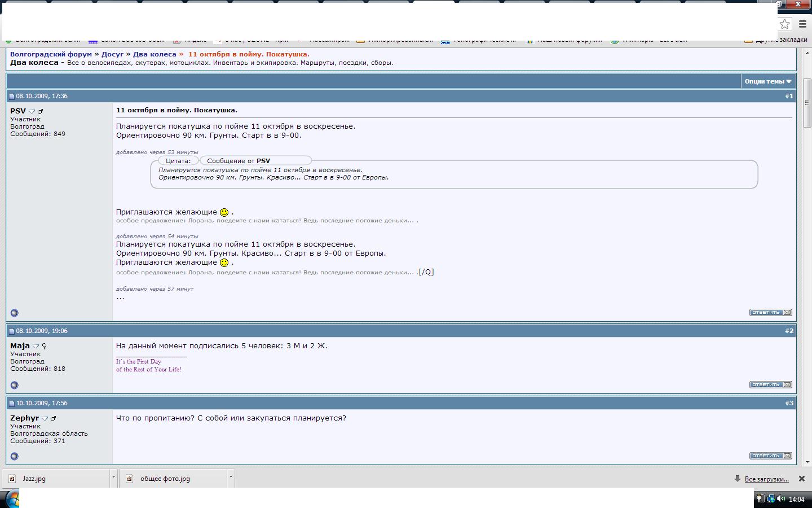
Task: Click 'Волгоградская область' under Zephyr
Action: (x=49, y=433)
